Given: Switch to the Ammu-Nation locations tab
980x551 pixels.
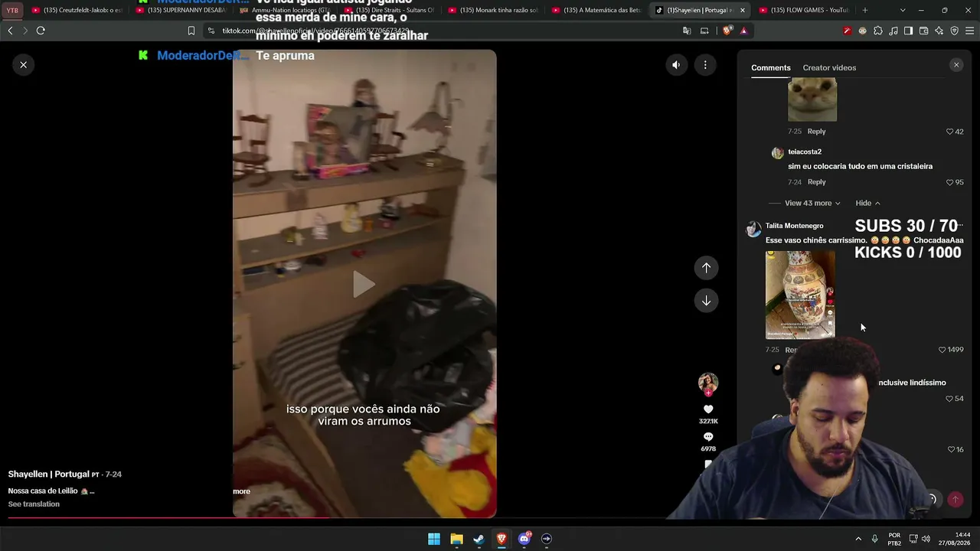Looking at the screenshot, I should (286, 10).
